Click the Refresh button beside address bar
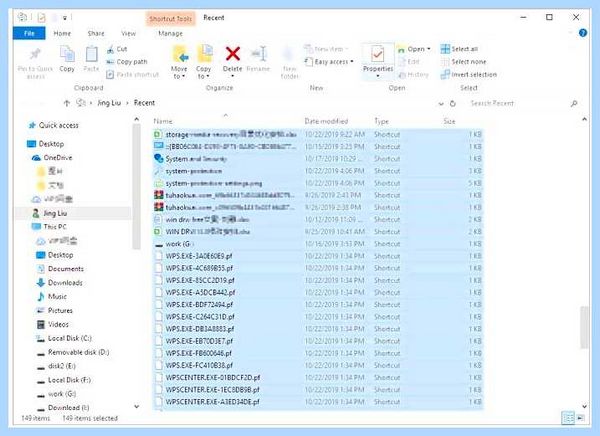The width and height of the screenshot is (600, 436). pyautogui.click(x=453, y=103)
